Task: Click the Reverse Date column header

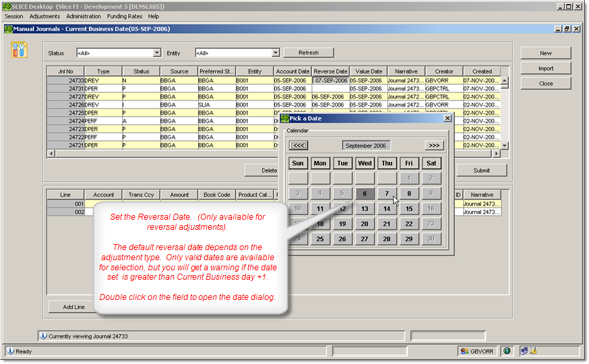Action: (330, 71)
